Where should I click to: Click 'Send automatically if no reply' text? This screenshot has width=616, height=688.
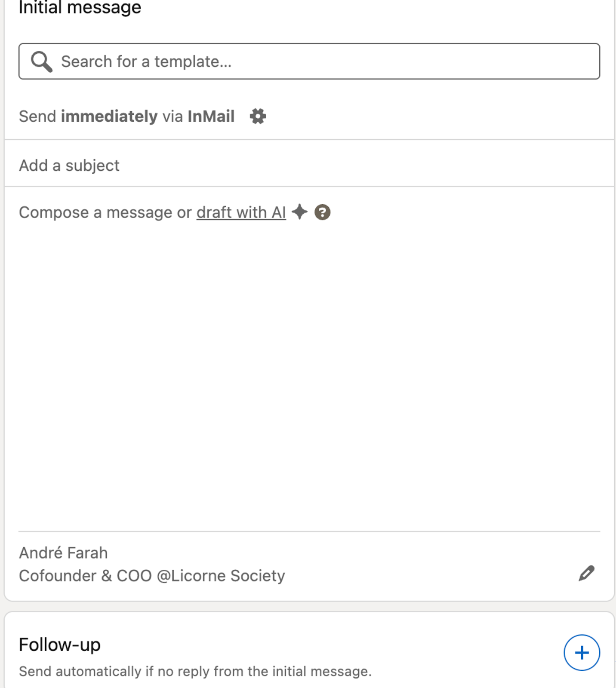click(195, 671)
